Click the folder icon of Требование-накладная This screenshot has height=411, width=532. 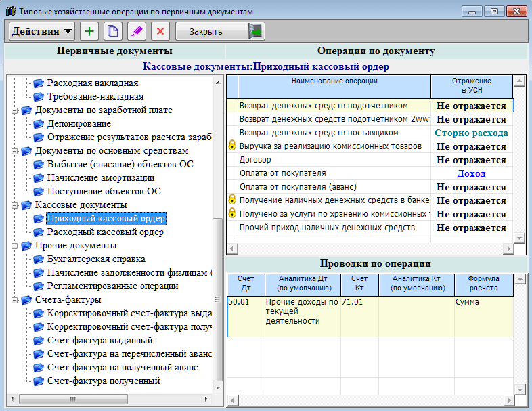(39, 96)
